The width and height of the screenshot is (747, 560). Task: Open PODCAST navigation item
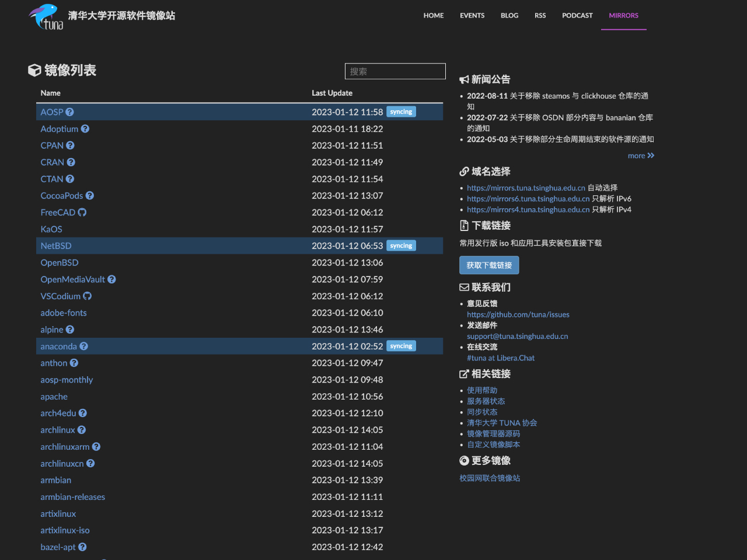[577, 16]
